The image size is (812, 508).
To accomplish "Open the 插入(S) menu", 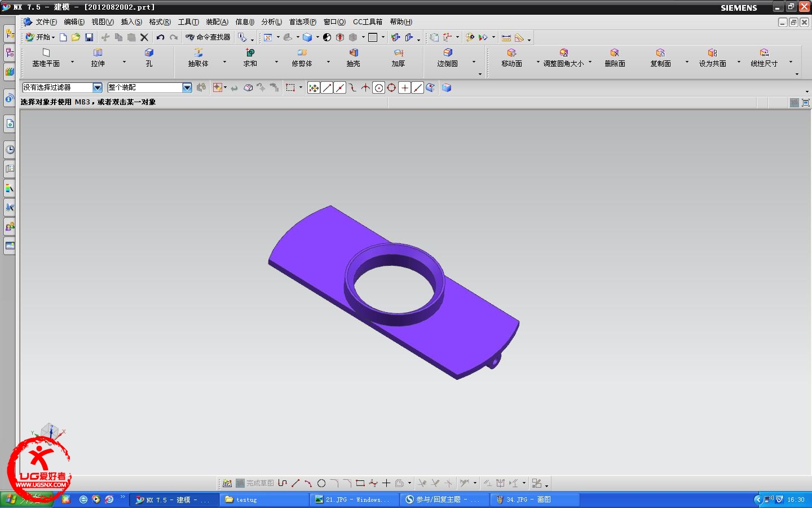I will pos(131,22).
